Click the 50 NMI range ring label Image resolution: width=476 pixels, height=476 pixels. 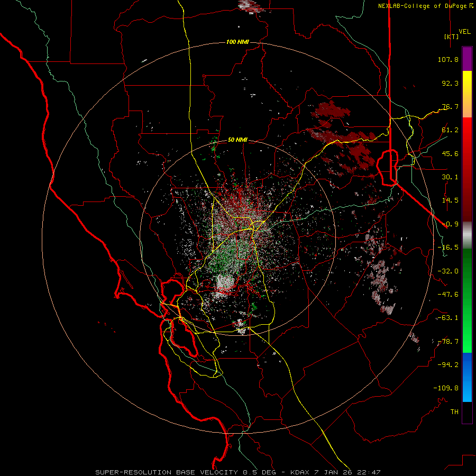tap(237, 140)
